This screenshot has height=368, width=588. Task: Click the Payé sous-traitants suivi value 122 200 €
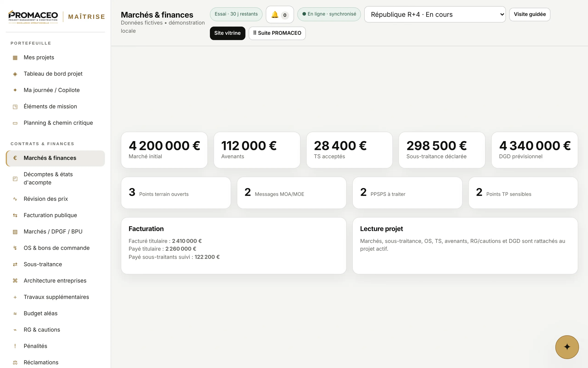(207, 257)
